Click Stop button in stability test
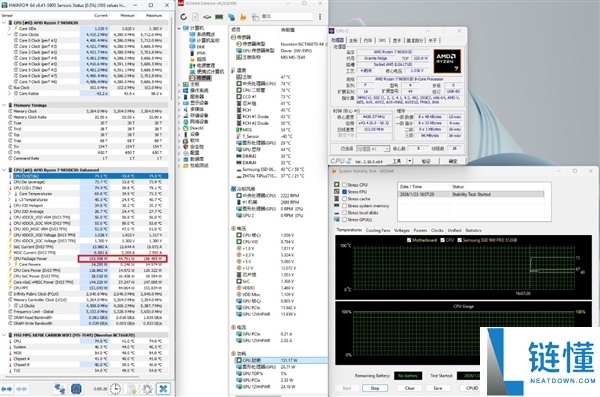Viewport: 600px width, 397px height. point(375,388)
